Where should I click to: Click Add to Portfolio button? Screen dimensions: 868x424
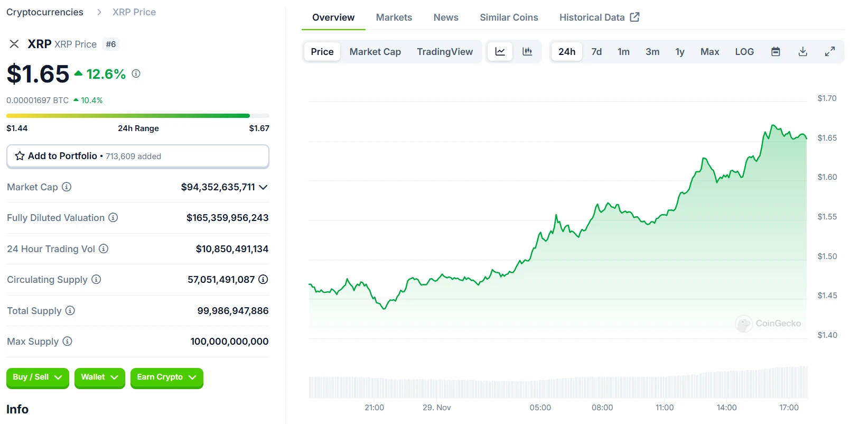(138, 156)
